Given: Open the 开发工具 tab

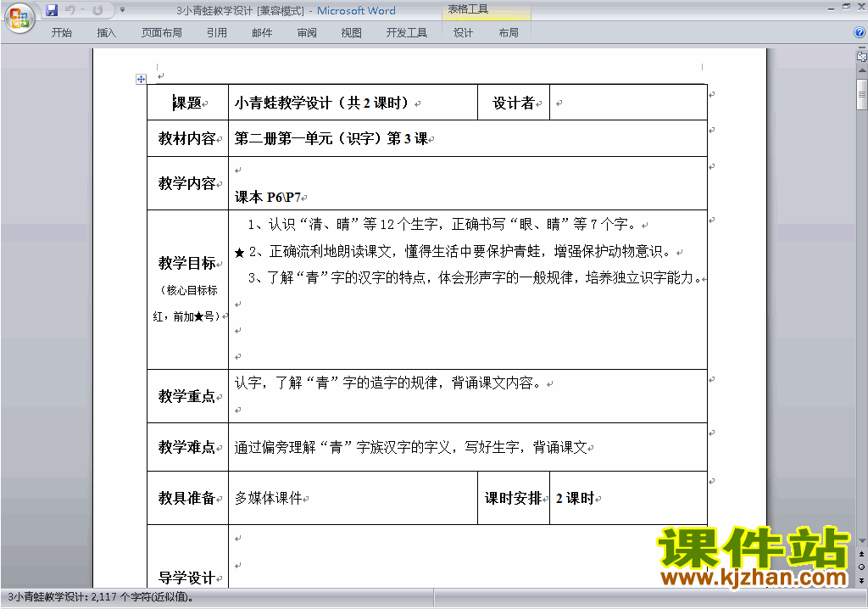Looking at the screenshot, I should pyautogui.click(x=406, y=33).
